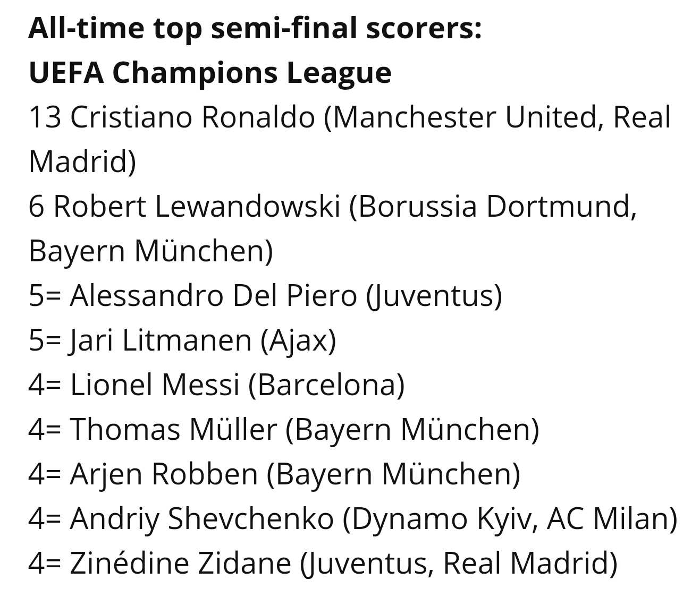700x614 pixels.
Task: Click the name Andriy Shevchenko
Action: coord(201,519)
